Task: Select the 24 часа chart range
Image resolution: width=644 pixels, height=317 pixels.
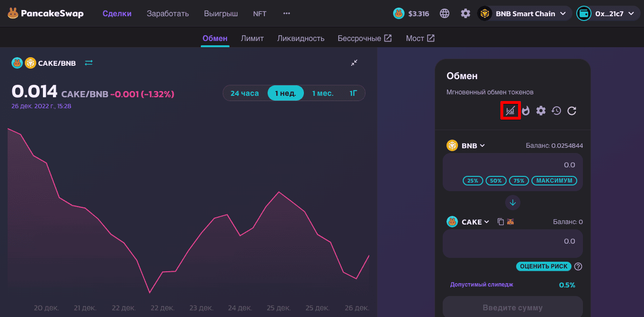Action: pos(244,93)
